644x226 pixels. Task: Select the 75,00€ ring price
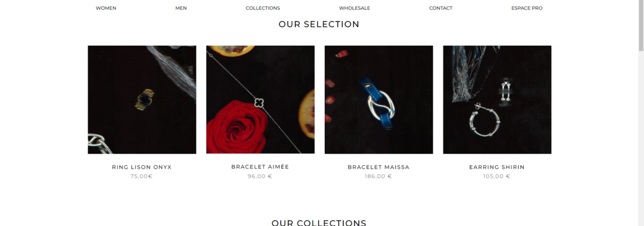tap(142, 176)
